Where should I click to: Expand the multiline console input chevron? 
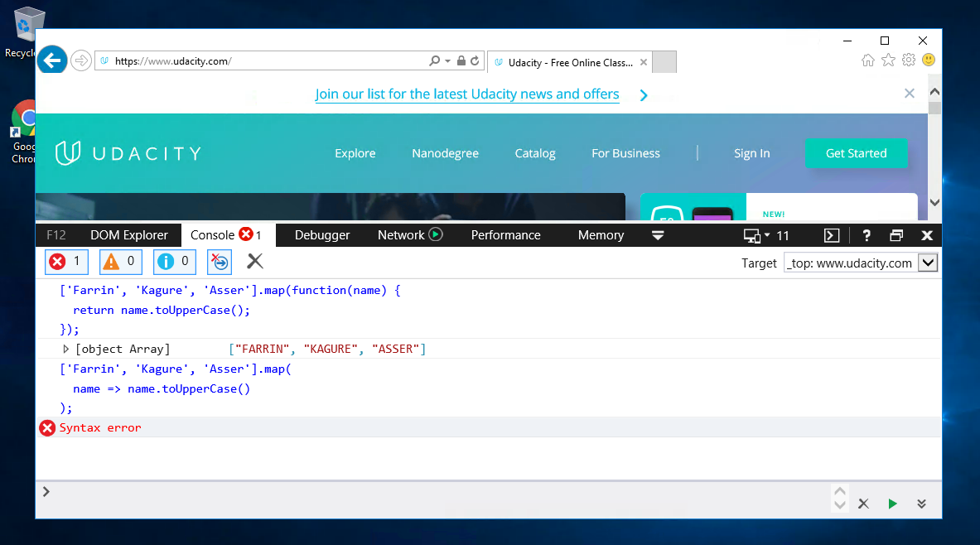pyautogui.click(x=921, y=504)
